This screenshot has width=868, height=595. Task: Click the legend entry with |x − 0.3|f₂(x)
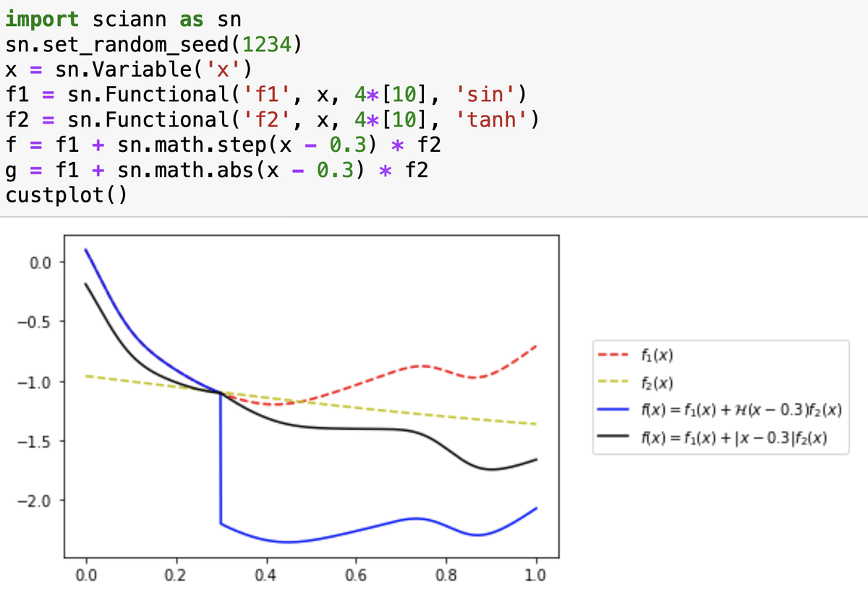[x=714, y=438]
